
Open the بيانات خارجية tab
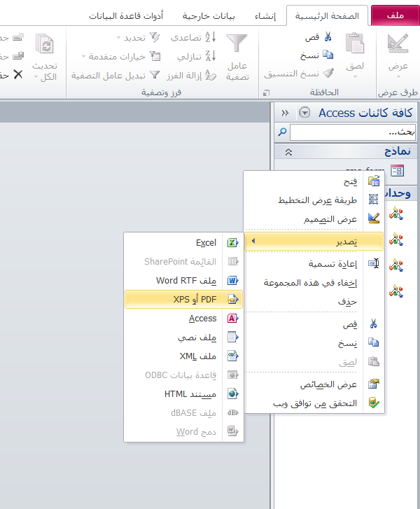point(209,15)
